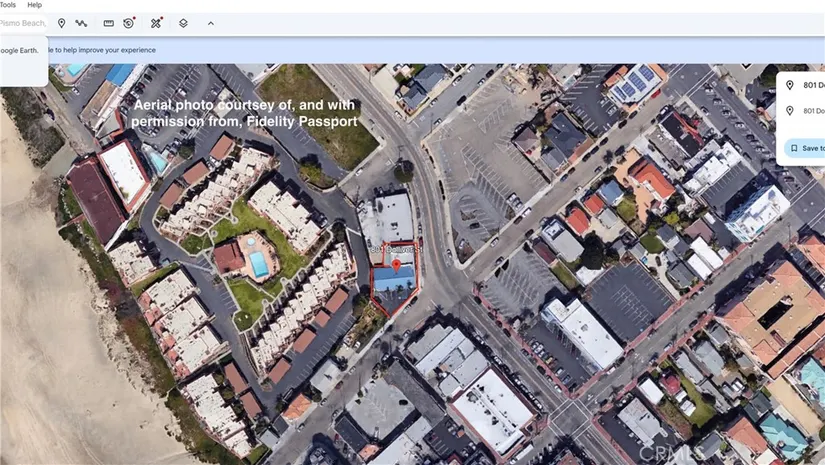Click the pin icon beside first address
Image resolution: width=825 pixels, height=465 pixels.
790,86
